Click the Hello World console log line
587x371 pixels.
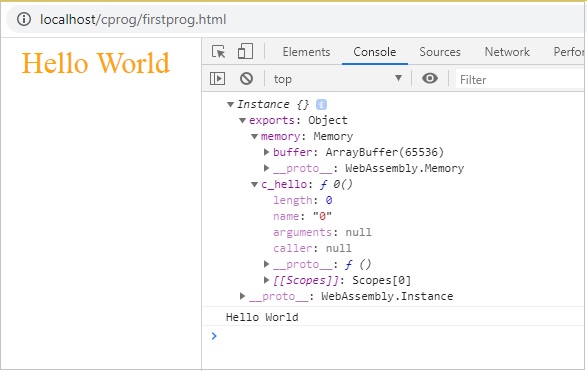tap(262, 317)
